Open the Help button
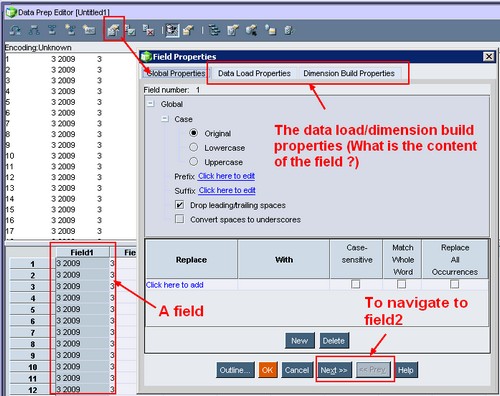 pyautogui.click(x=406, y=370)
